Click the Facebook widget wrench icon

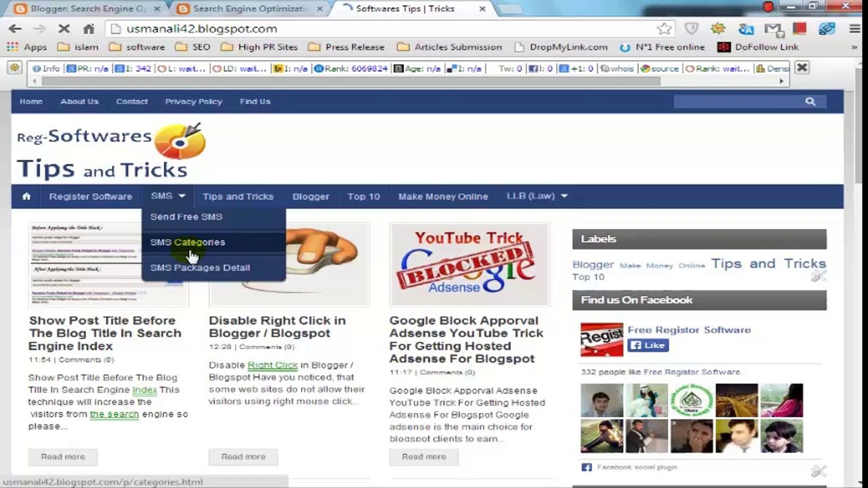click(819, 470)
